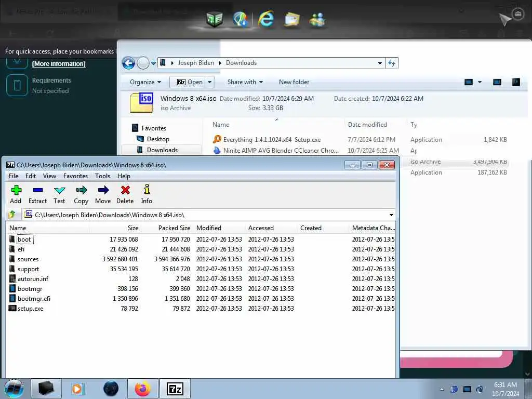Image resolution: width=532 pixels, height=399 pixels.
Task: Run Test on the archive in 7-Zip
Action: point(59,194)
